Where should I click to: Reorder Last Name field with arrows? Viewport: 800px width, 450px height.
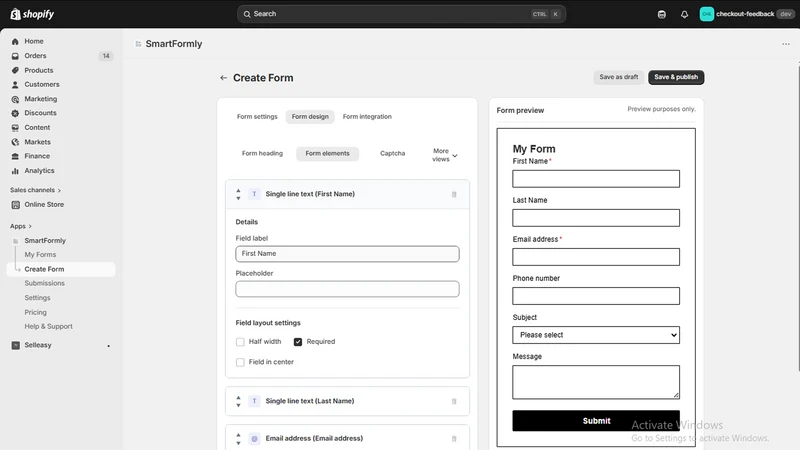(x=238, y=402)
